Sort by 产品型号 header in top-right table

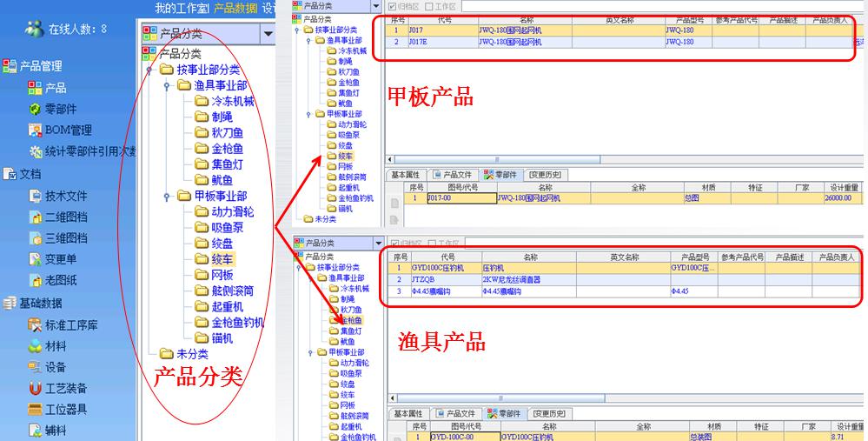pyautogui.click(x=688, y=21)
